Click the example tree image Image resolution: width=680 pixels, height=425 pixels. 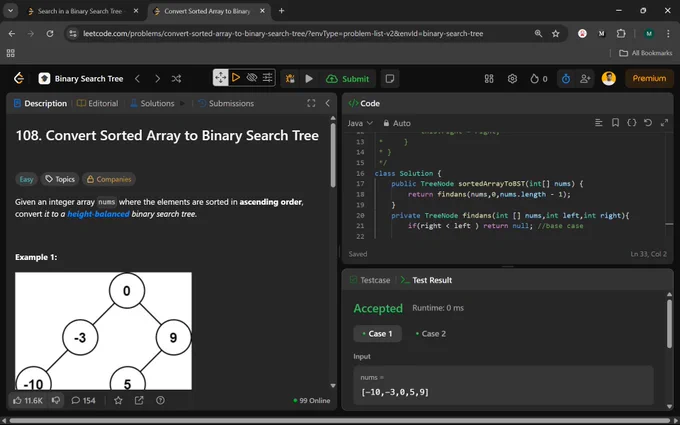click(x=103, y=331)
